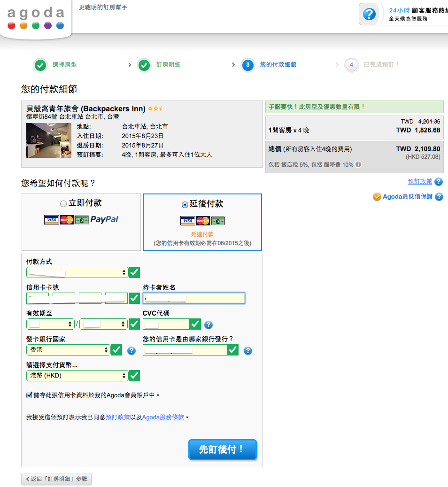The height and width of the screenshot is (487, 448).
Task: Focus the fourth credit card number box
Action: click(x=116, y=298)
